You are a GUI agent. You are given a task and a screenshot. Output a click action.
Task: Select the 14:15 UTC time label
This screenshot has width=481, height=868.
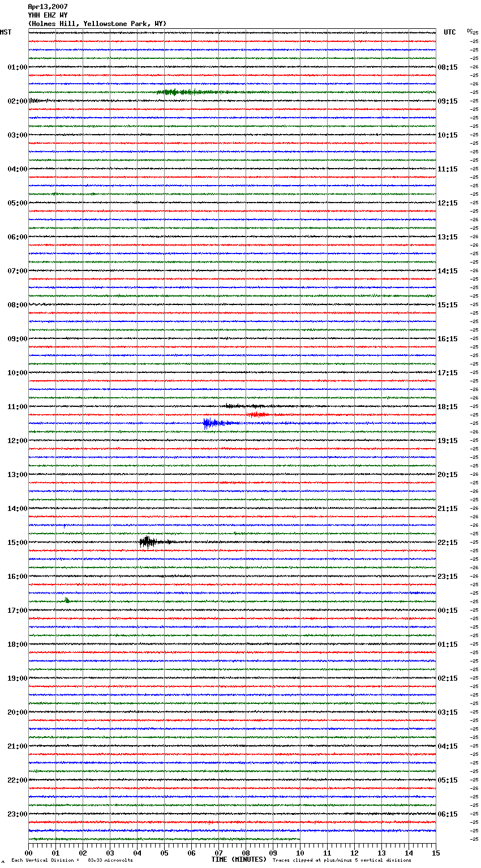[x=448, y=271]
